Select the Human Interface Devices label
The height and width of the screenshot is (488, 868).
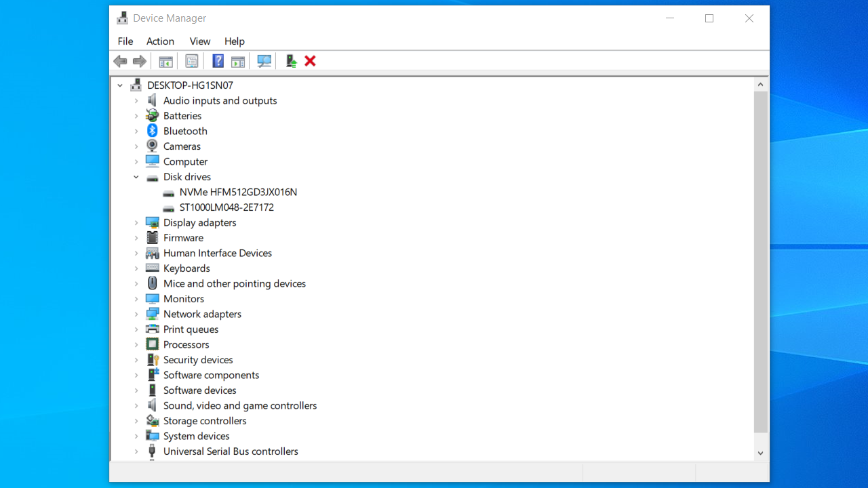coord(218,253)
